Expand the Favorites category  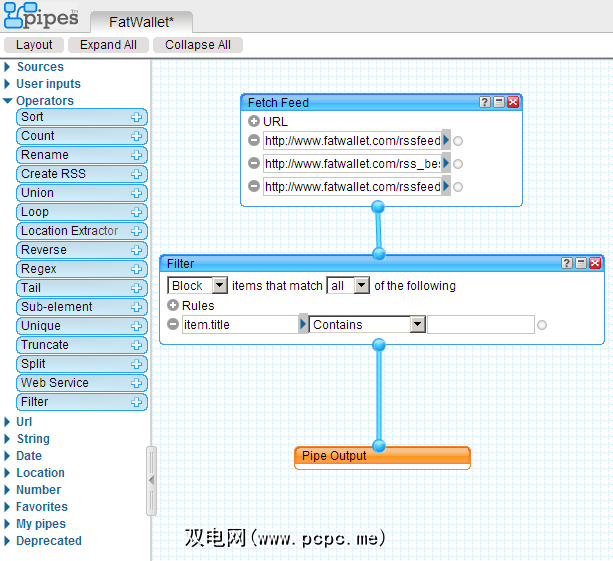tap(7, 507)
